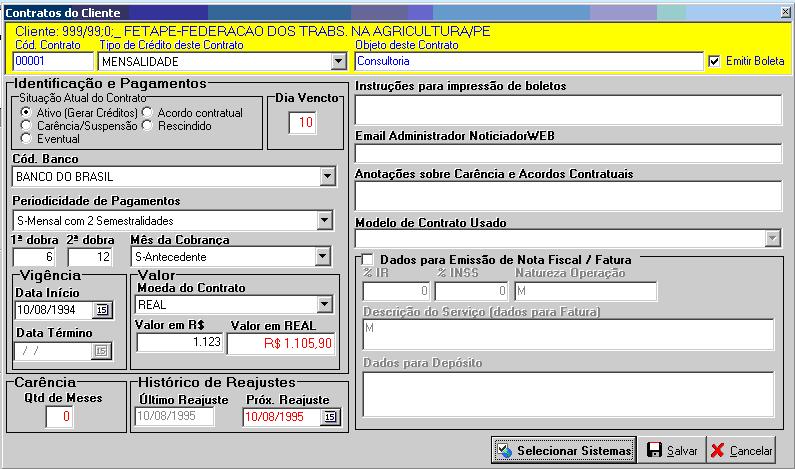Open the Cód. Banco dropdown list
The height and width of the screenshot is (469, 795).
pyautogui.click(x=326, y=177)
